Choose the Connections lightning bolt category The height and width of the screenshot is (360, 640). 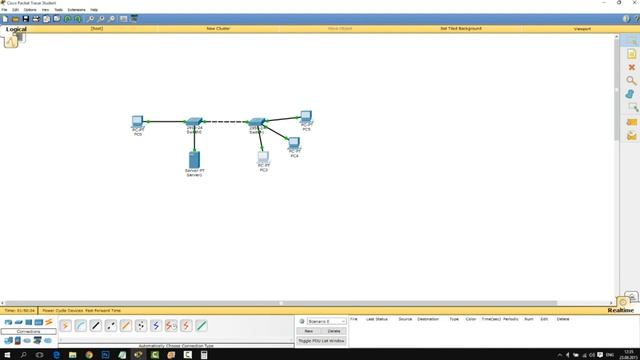click(x=49, y=322)
